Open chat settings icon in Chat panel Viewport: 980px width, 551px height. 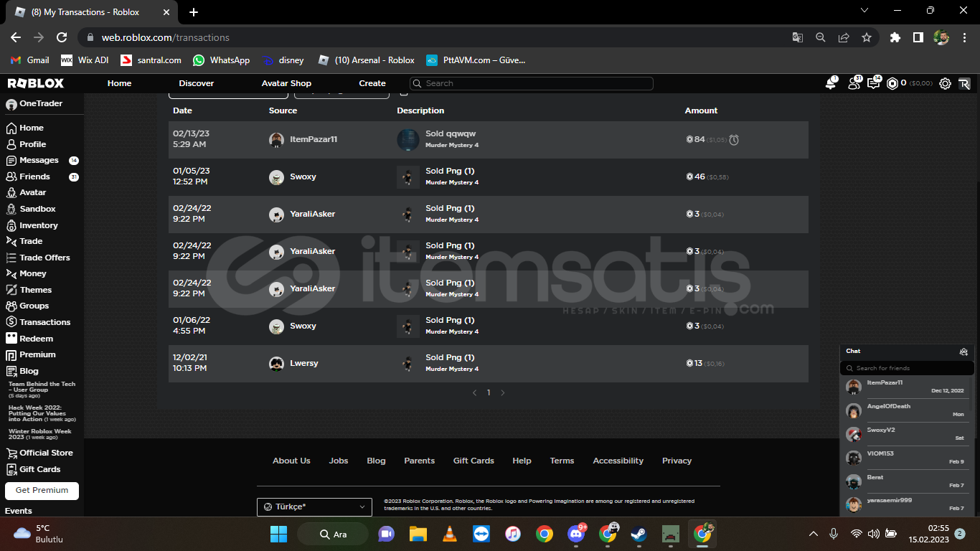[963, 352]
